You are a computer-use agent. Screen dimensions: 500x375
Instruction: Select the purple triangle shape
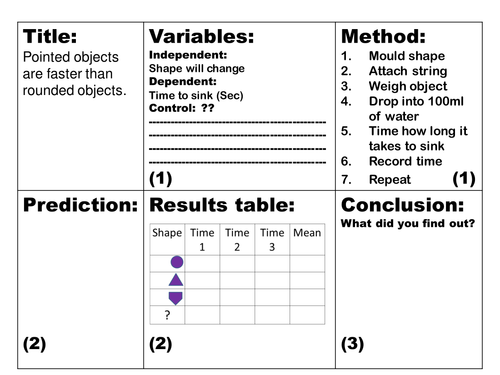pos(176,280)
